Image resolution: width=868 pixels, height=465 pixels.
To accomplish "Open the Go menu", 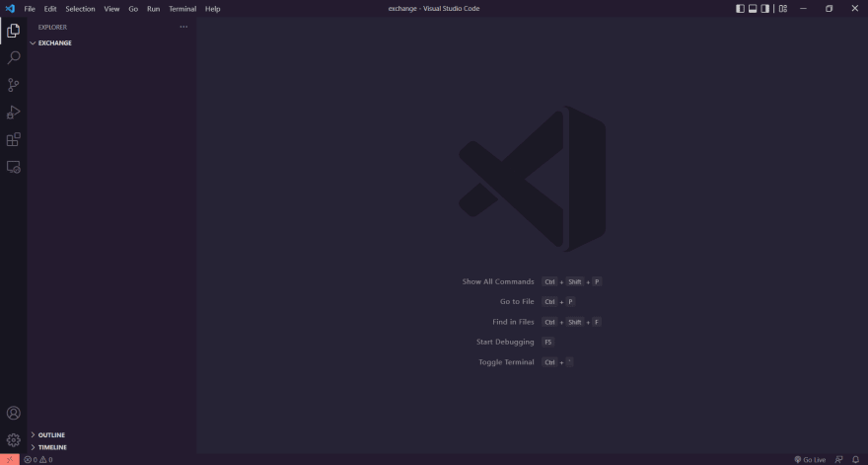I will [133, 9].
